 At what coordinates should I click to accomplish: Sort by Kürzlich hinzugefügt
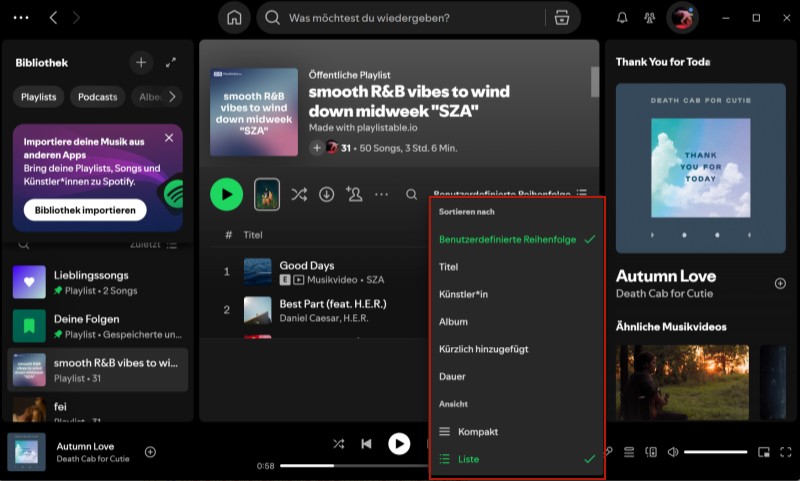tap(517, 349)
